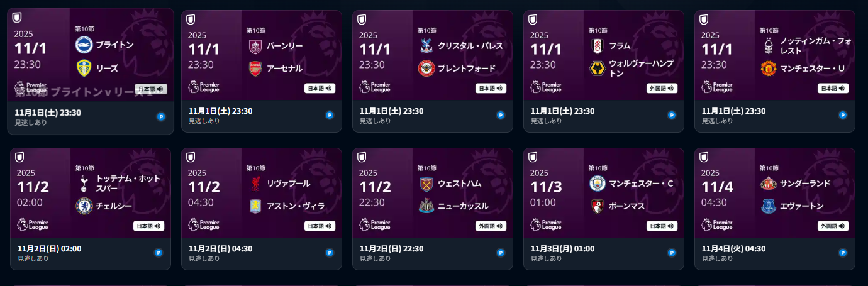Click the shield icon on Tottenham vs Chelsea card
Image resolution: width=868 pixels, height=286 pixels.
[x=20, y=157]
